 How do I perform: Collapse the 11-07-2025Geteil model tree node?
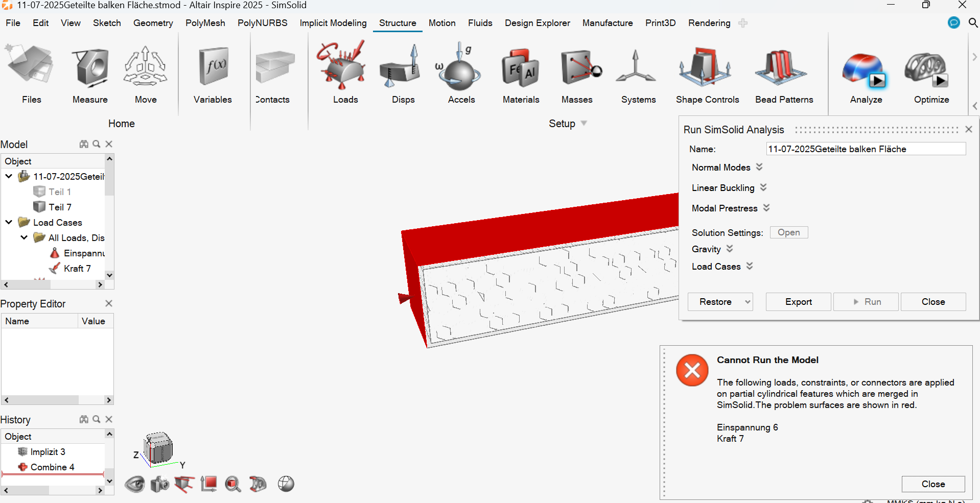click(9, 176)
